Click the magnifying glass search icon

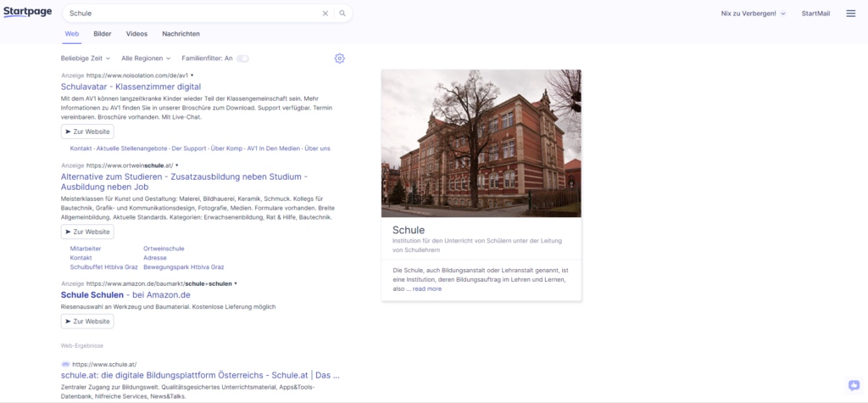pyautogui.click(x=342, y=14)
